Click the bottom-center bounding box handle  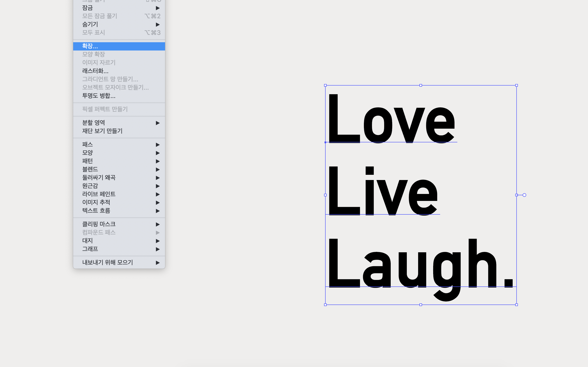click(421, 305)
